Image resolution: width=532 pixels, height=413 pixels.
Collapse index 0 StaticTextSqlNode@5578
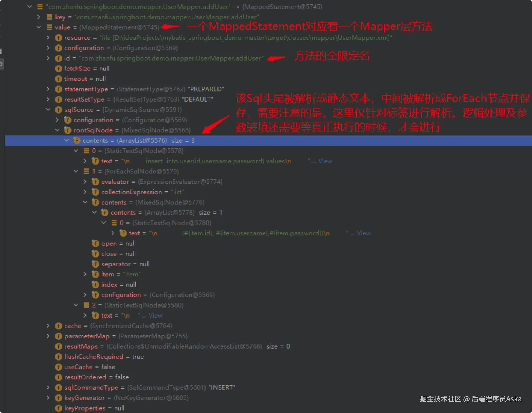pos(76,151)
